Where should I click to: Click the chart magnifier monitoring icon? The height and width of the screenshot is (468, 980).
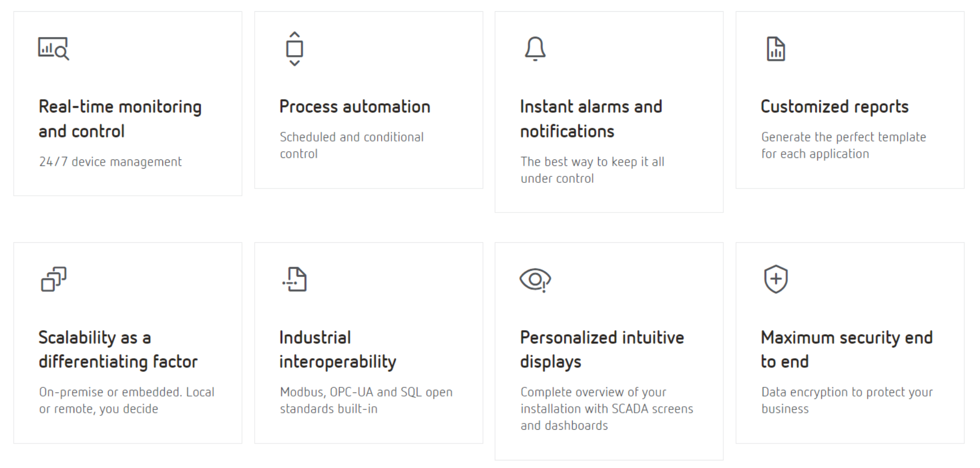click(x=54, y=49)
